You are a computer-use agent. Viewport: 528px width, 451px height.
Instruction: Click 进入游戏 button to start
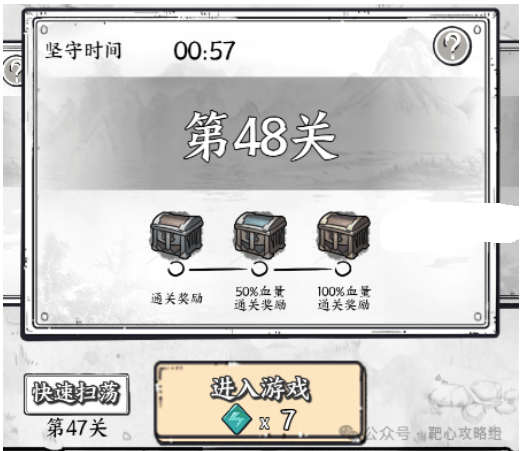pos(260,402)
